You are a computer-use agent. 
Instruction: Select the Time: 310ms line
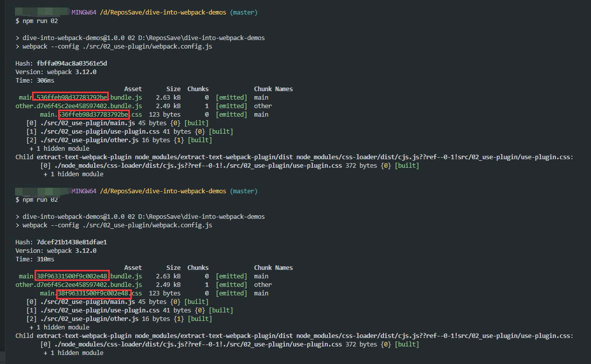click(35, 259)
